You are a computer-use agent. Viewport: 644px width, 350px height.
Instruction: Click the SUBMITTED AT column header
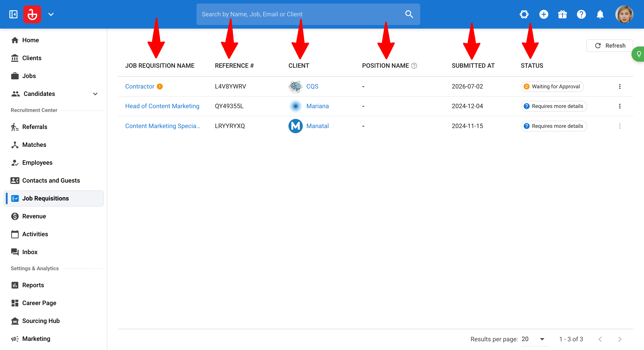(473, 66)
